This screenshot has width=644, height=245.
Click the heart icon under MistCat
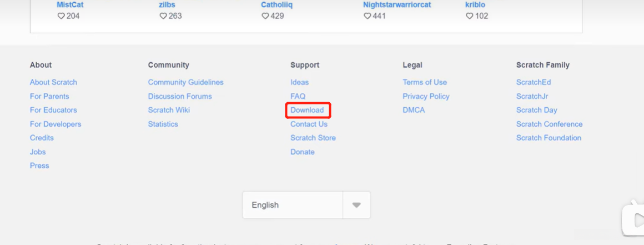(61, 16)
